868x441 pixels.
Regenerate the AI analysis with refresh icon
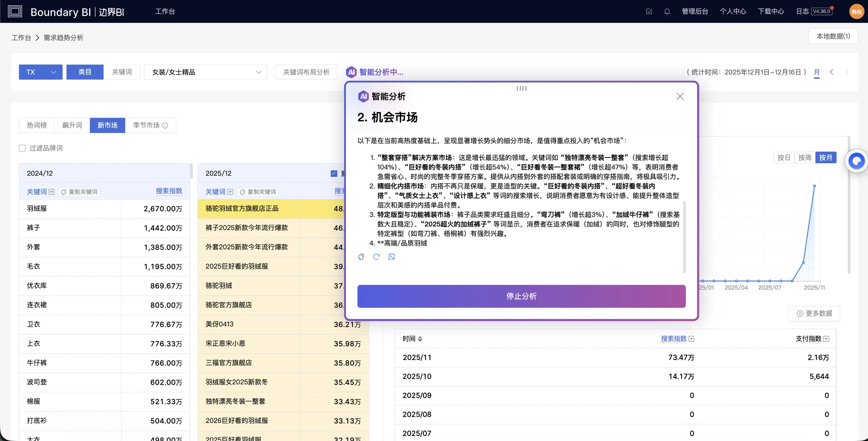[x=376, y=257]
